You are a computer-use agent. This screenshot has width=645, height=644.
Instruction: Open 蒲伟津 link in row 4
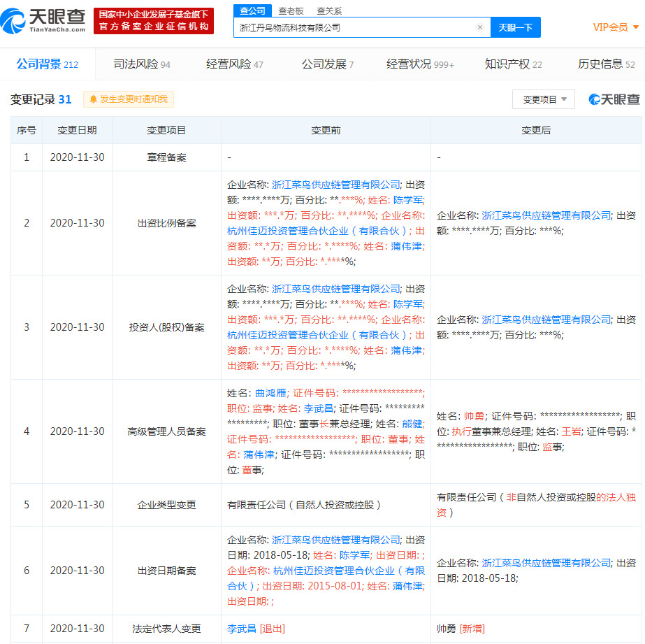(259, 455)
